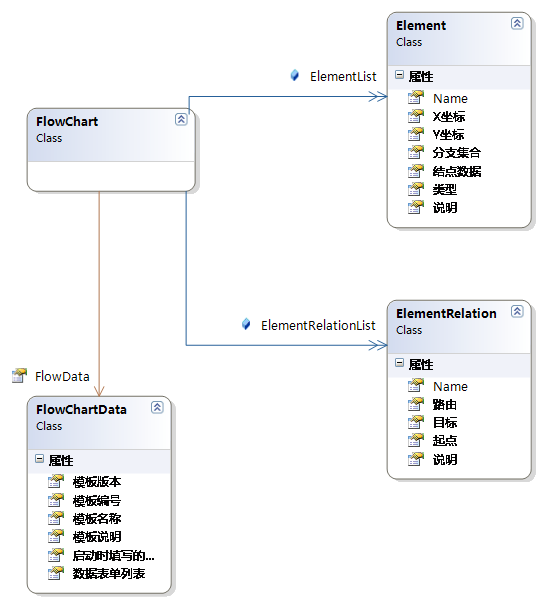
Task: Click property icon beside 数据表单列表
Action: pyautogui.click(x=55, y=573)
